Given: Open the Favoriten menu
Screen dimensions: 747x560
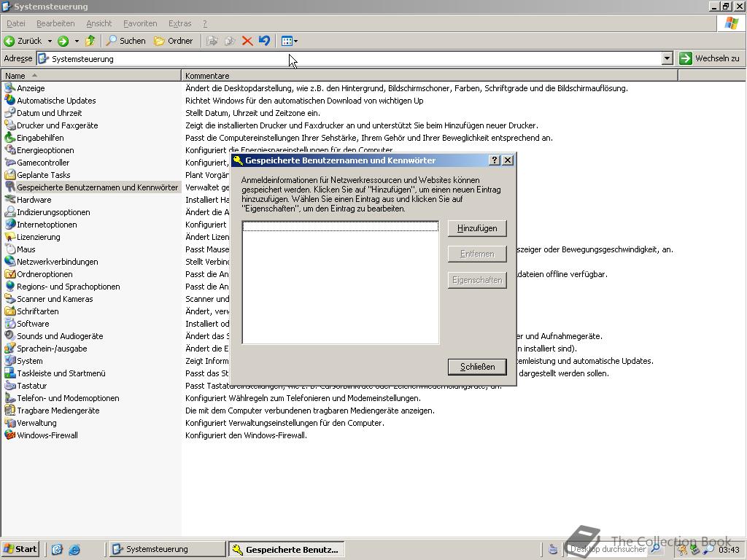Looking at the screenshot, I should (x=140, y=23).
